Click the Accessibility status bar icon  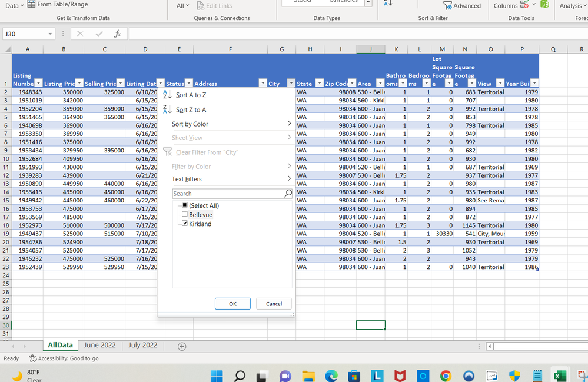(33, 358)
